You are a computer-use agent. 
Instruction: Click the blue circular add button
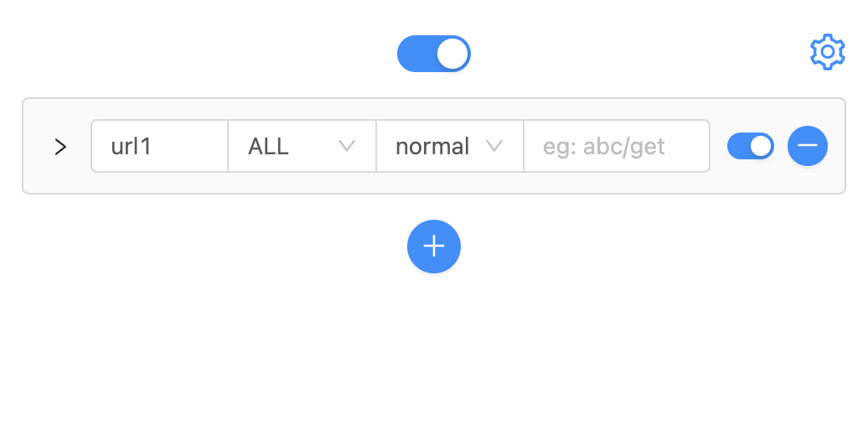433,247
